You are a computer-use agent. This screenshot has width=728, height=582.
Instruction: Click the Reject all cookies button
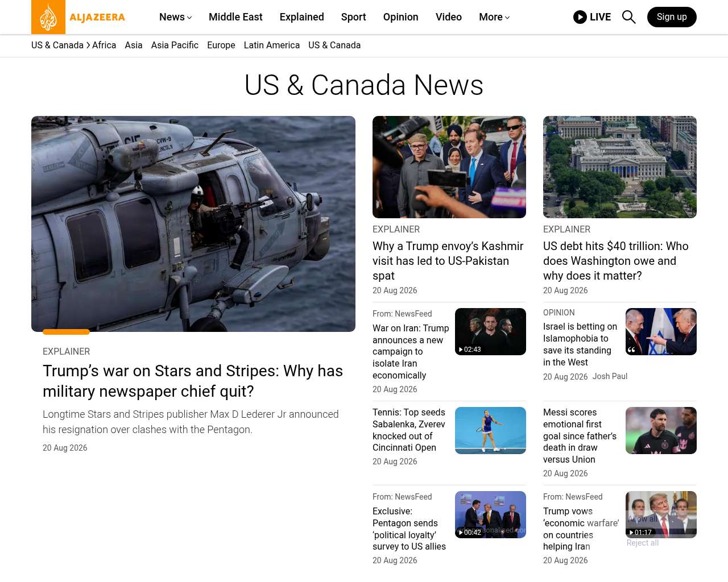point(643,543)
